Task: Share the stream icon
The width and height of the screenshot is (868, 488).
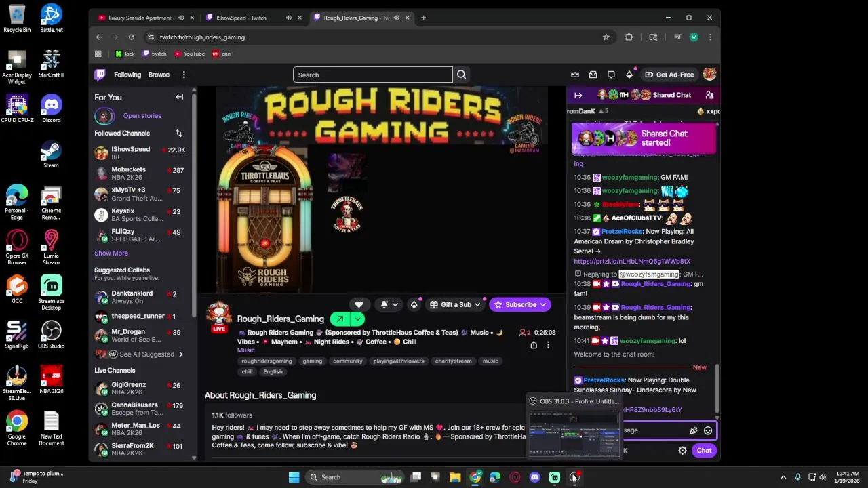Action: point(534,345)
